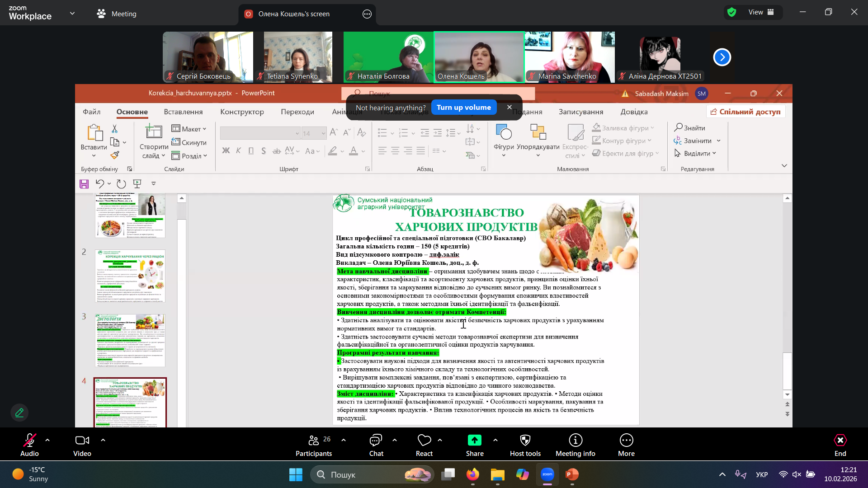
Task: Click Turn up volume button
Action: coord(463,108)
